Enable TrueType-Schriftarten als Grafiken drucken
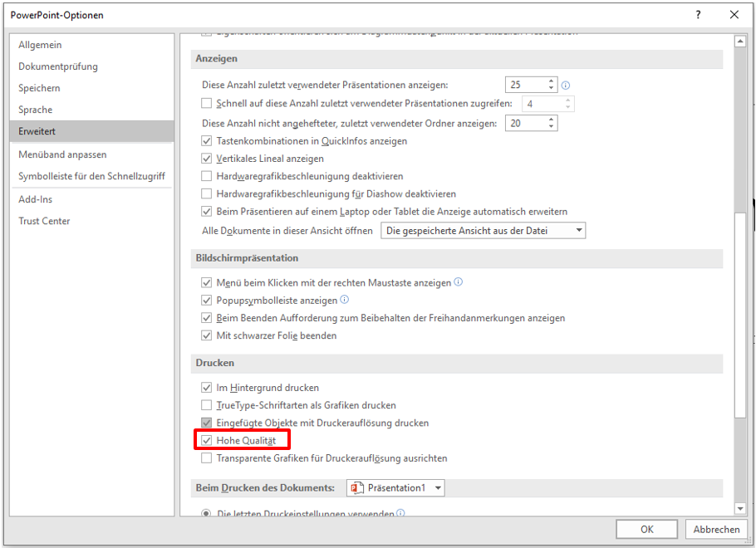 pyautogui.click(x=206, y=405)
